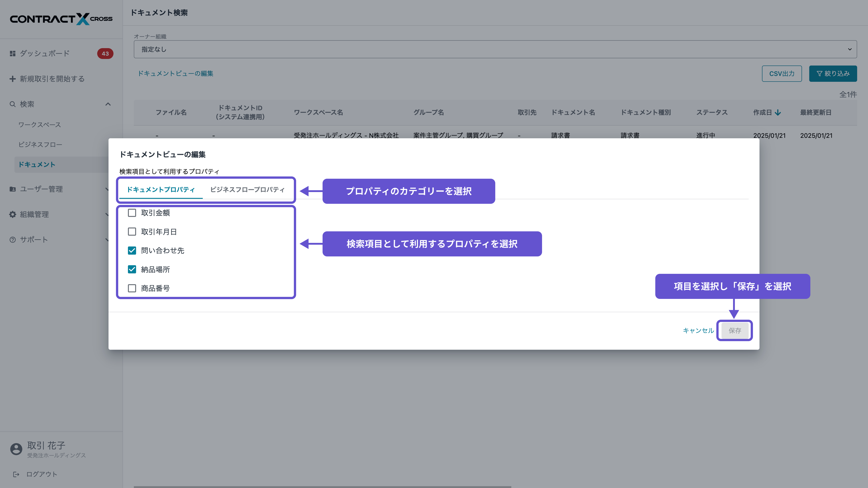Select ドキュメント in the sidebar menu
Screen dimensions: 868x488
click(37, 165)
